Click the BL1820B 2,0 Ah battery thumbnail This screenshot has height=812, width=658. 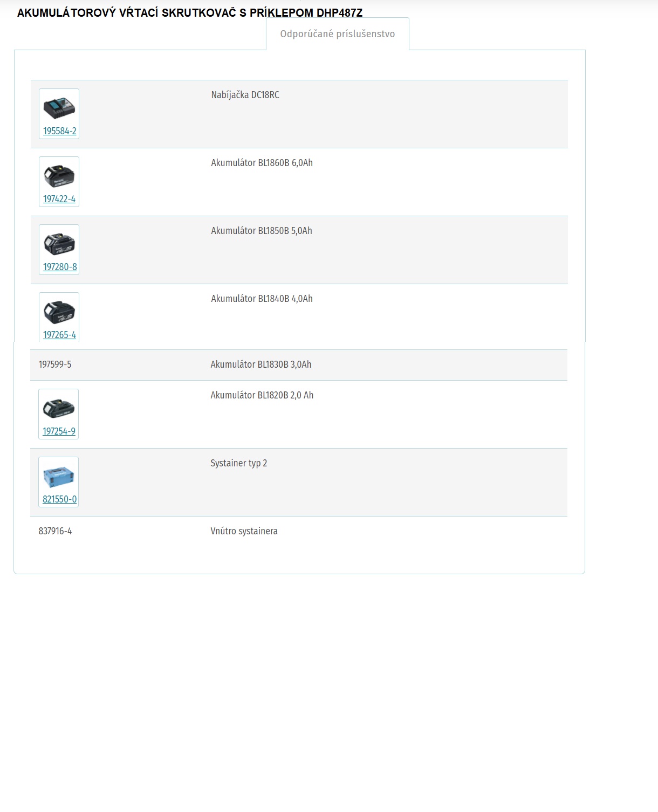59,409
